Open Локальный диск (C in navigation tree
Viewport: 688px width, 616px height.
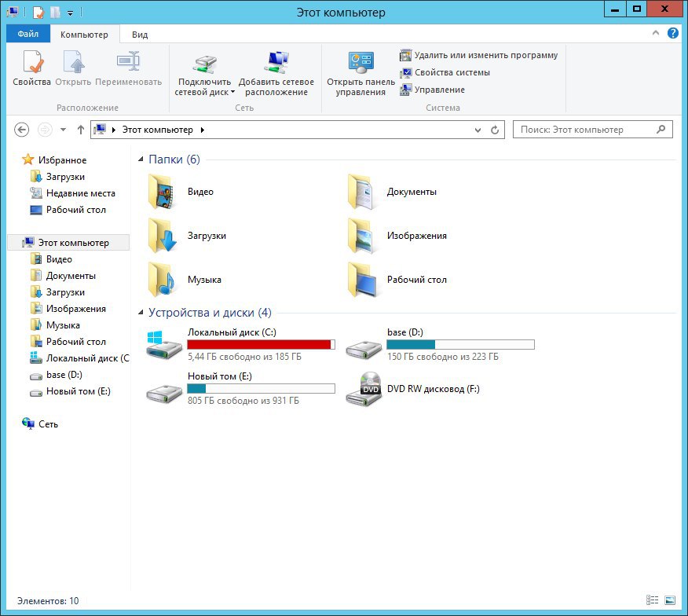(87, 358)
